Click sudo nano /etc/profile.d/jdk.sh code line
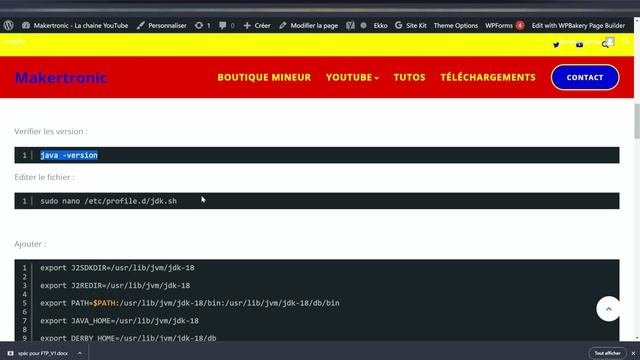Screen dimensions: 640x360 109,201
